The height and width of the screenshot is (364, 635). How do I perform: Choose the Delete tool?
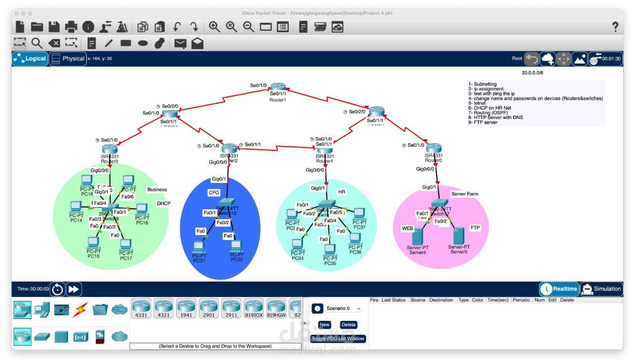[x=54, y=43]
